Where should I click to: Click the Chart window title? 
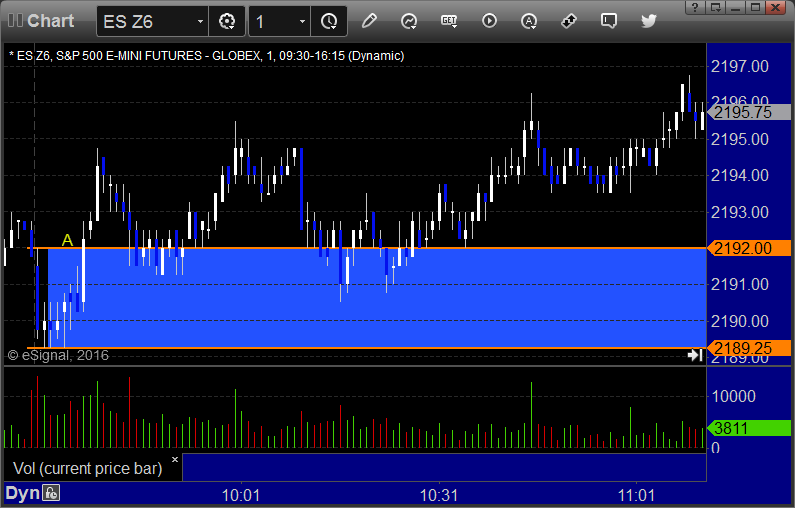(50, 21)
